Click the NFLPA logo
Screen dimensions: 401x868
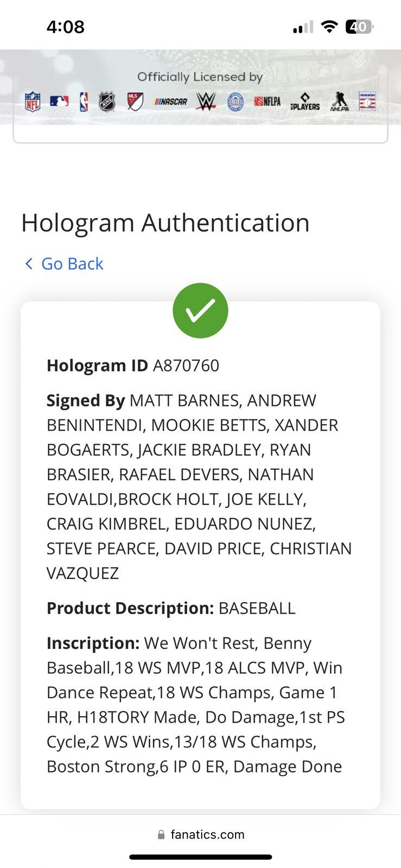pos(268,101)
